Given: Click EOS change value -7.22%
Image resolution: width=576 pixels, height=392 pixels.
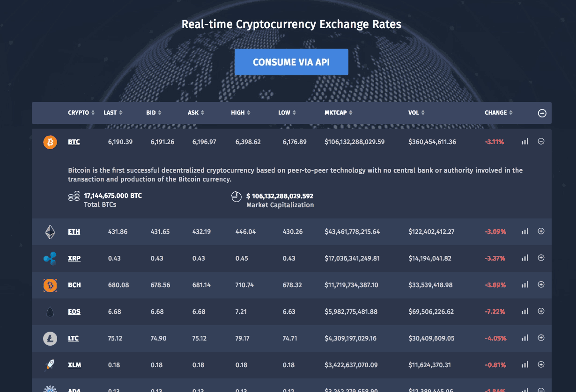Looking at the screenshot, I should pos(495,312).
